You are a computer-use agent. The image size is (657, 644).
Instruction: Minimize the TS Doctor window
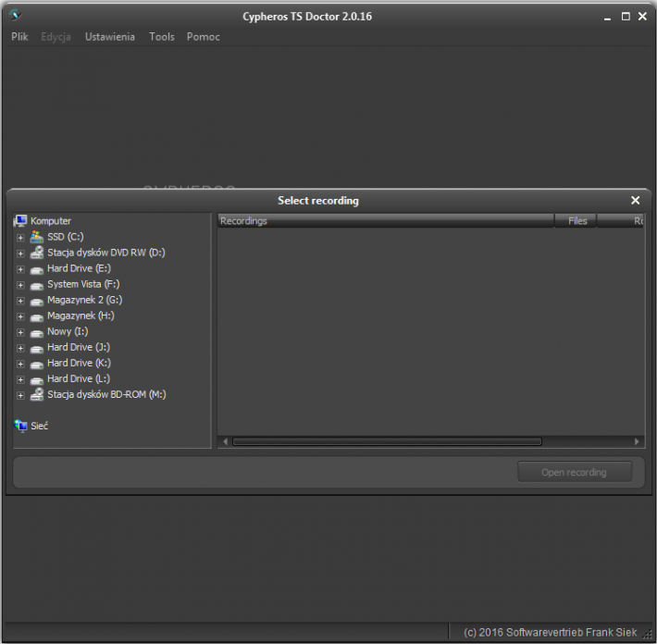(x=607, y=18)
